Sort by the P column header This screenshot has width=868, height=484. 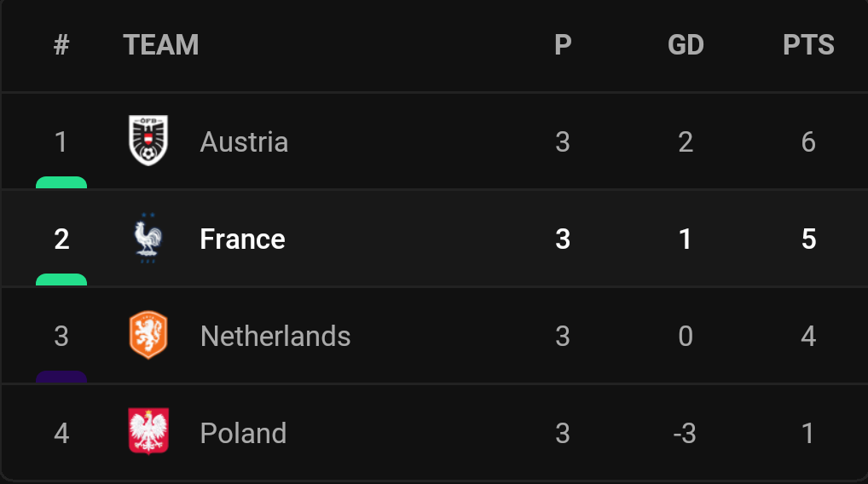click(563, 45)
